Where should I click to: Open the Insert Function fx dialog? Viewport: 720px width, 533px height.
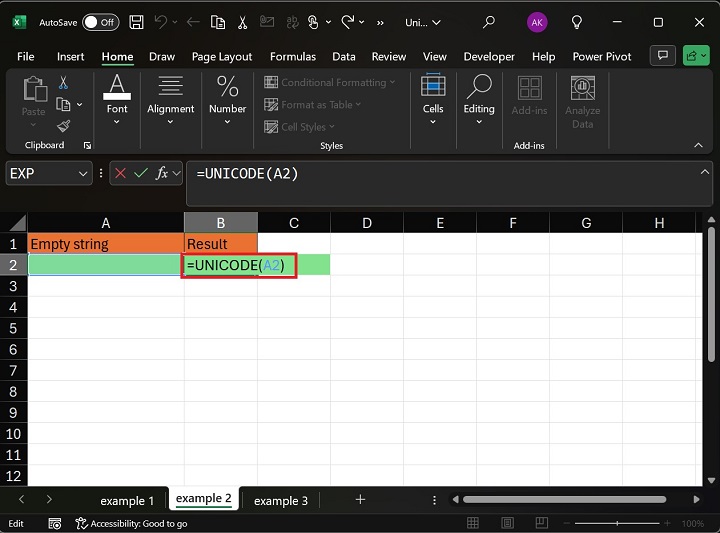click(x=161, y=173)
